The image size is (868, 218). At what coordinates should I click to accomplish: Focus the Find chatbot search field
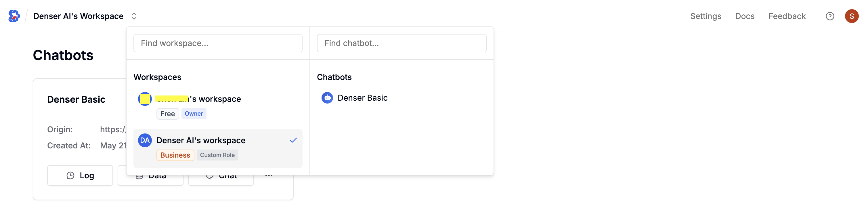click(x=401, y=43)
